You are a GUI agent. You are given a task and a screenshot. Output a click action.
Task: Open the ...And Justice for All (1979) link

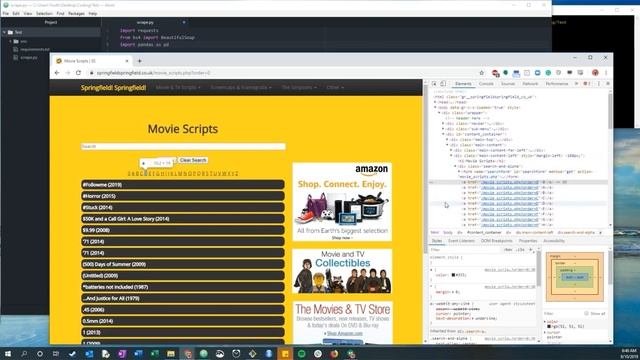tap(111, 298)
